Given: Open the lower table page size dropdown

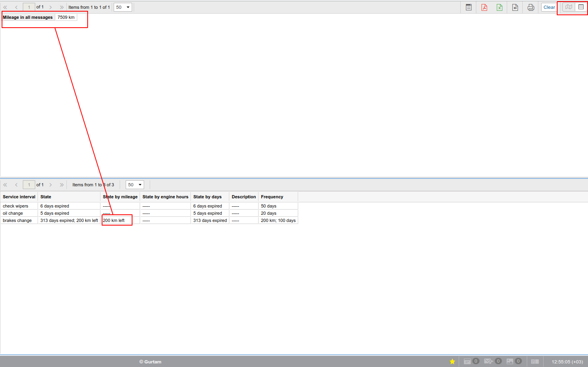Looking at the screenshot, I should point(135,185).
